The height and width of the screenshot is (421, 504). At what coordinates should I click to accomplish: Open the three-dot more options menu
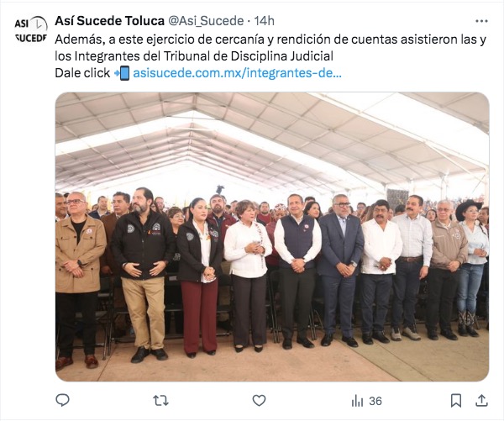[x=481, y=21]
